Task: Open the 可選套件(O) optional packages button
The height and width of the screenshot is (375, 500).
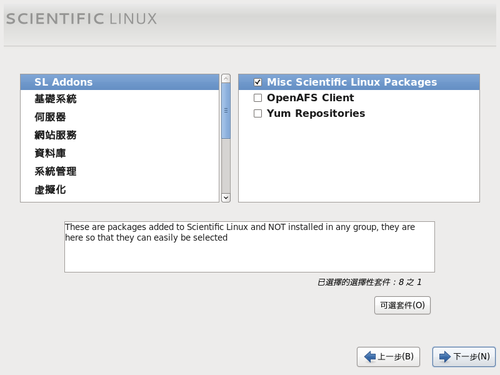Action: (x=402, y=305)
